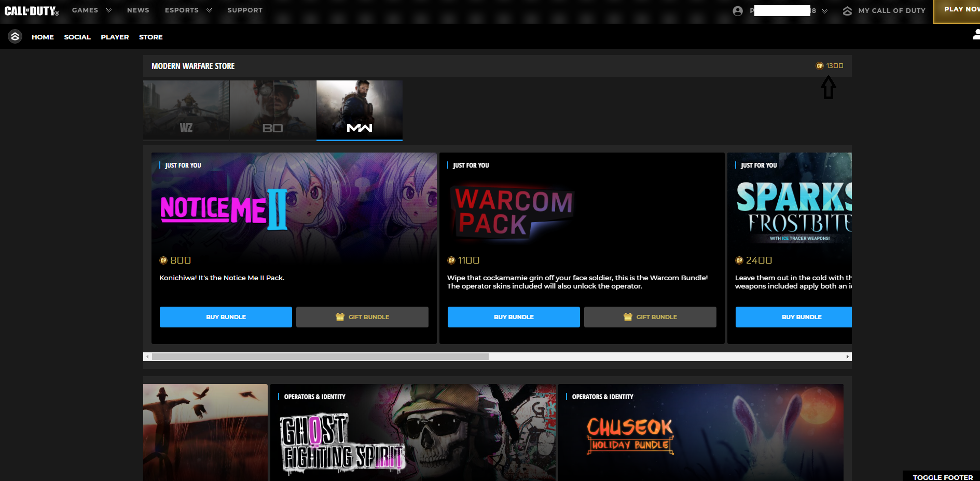Click the 800 CP price coin icon
The image size is (980, 481).
(163, 260)
